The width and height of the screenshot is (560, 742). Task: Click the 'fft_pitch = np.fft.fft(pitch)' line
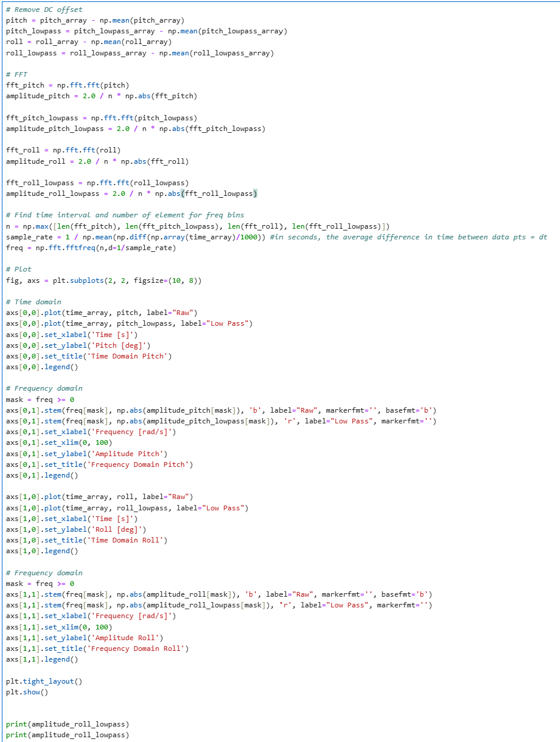pos(67,85)
